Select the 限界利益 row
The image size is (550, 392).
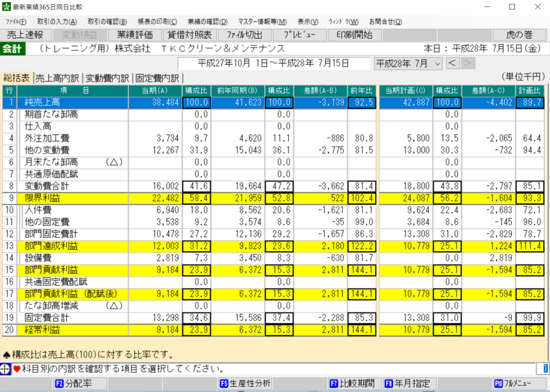coord(273,198)
